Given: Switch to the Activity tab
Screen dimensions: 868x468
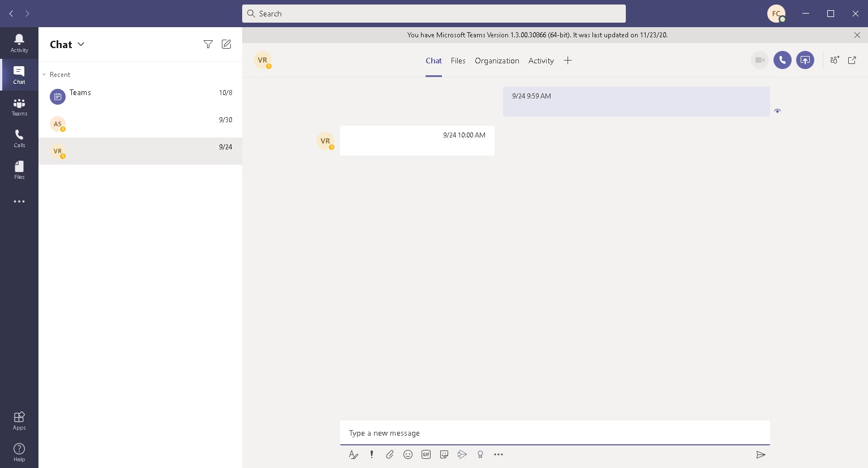Looking at the screenshot, I should tap(541, 61).
